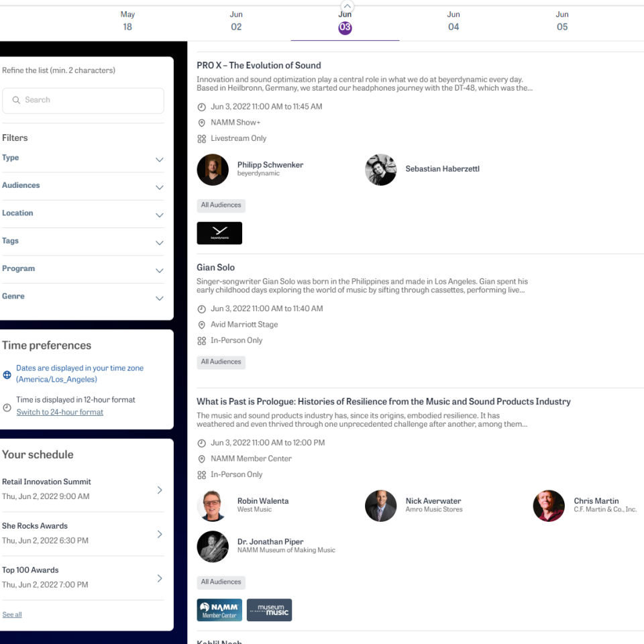Click the See all schedule link
The height and width of the screenshot is (644, 644).
tap(12, 614)
